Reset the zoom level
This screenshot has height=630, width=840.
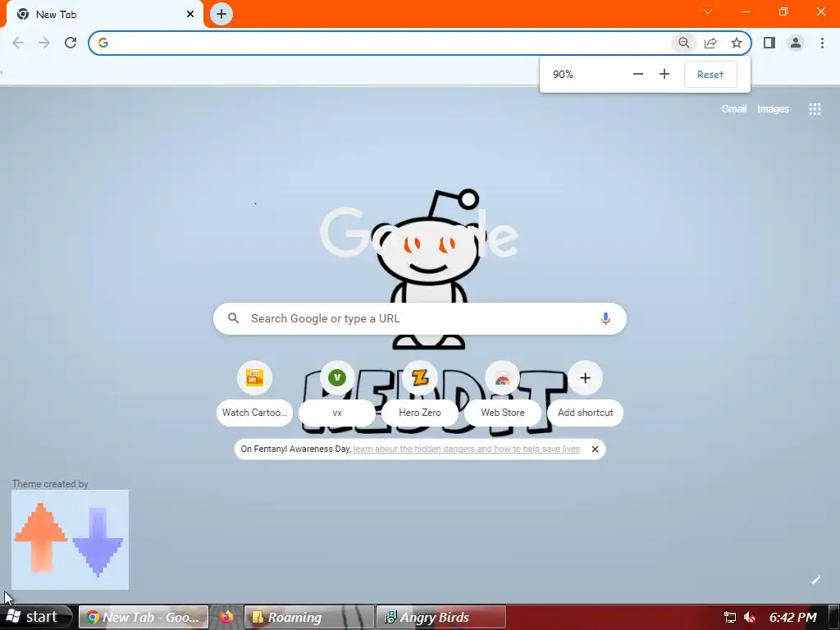pos(710,75)
